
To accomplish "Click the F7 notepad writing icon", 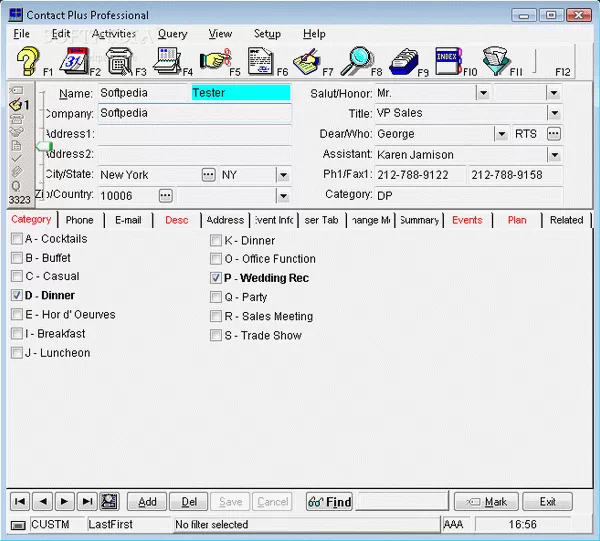I will coord(307,62).
